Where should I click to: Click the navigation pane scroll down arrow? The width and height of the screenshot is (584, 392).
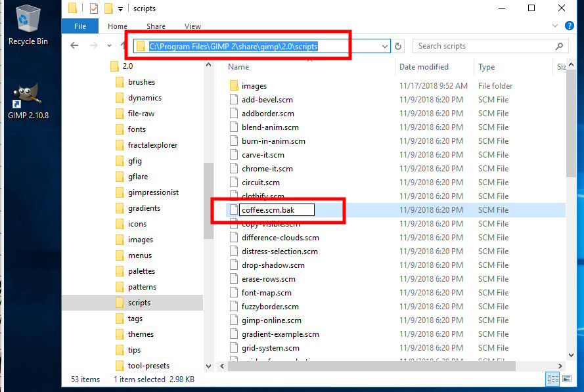coord(209,366)
